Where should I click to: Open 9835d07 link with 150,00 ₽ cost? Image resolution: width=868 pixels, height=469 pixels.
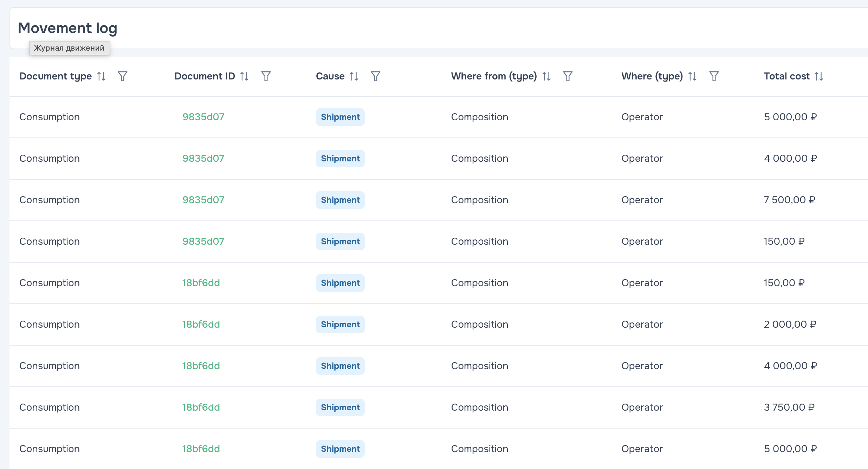203,242
